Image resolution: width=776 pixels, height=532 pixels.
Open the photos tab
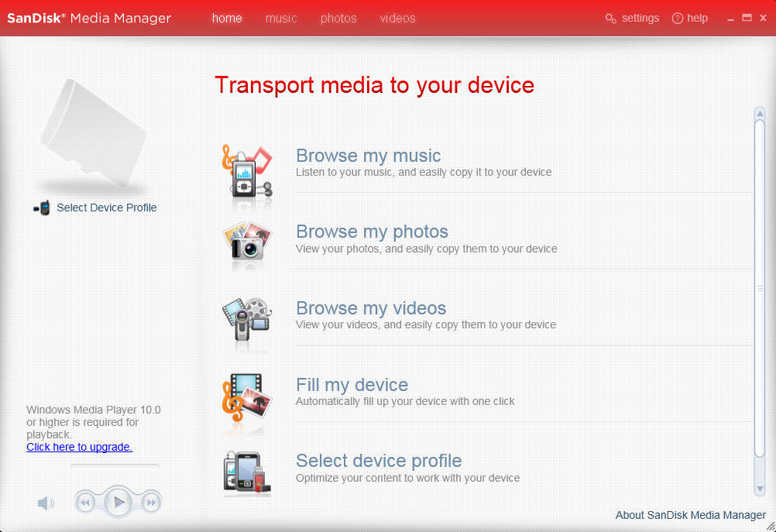[x=338, y=18]
